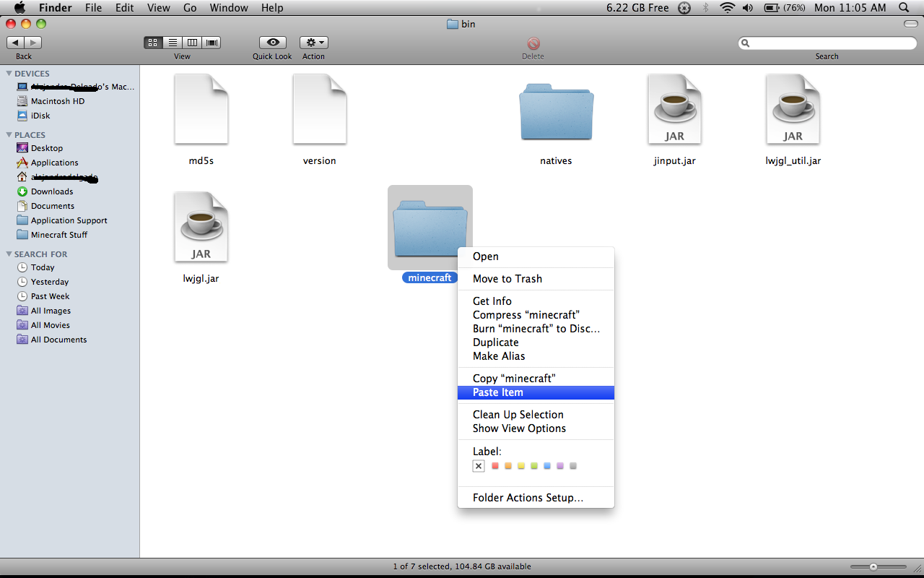Viewport: 924px width, 578px height.
Task: Choose Duplicate from context menu
Action: (536, 342)
